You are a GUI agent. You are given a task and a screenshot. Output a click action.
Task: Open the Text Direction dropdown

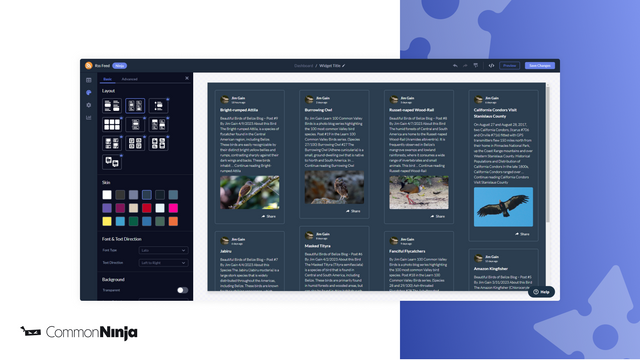pyautogui.click(x=163, y=263)
